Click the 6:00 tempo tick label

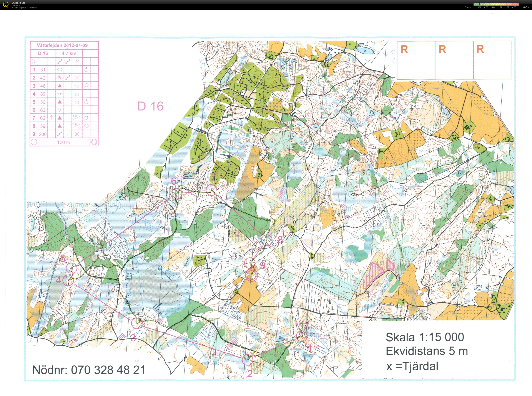[x=479, y=7]
